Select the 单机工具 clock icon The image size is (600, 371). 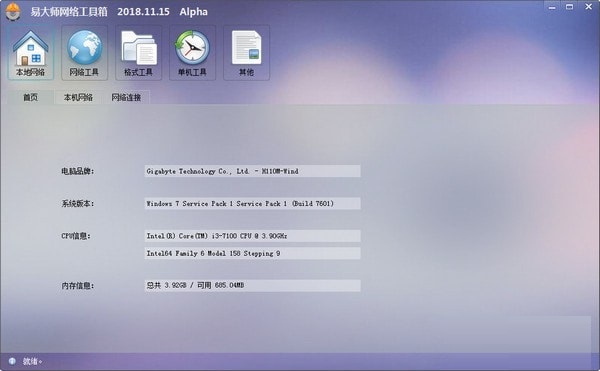[x=192, y=53]
